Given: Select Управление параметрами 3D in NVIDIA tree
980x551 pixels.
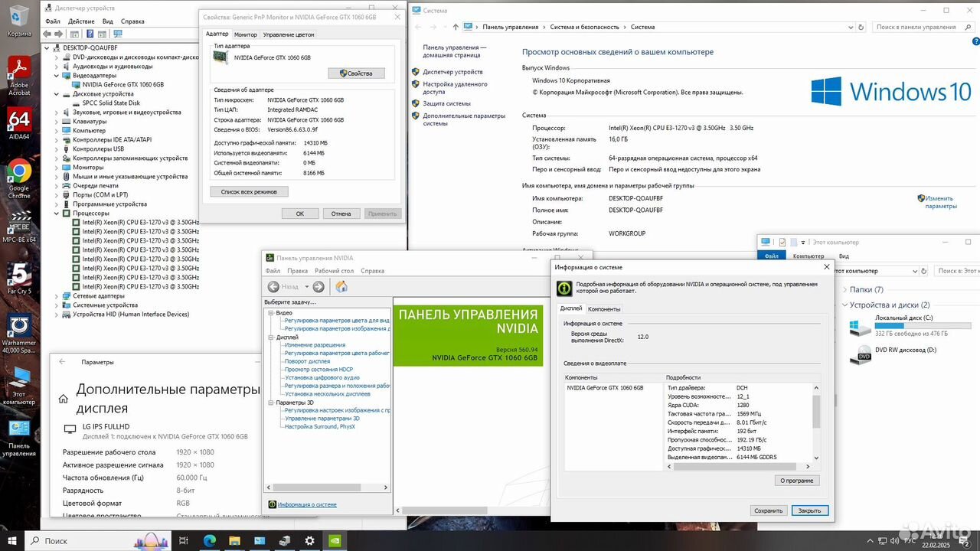Looking at the screenshot, I should click(322, 419).
